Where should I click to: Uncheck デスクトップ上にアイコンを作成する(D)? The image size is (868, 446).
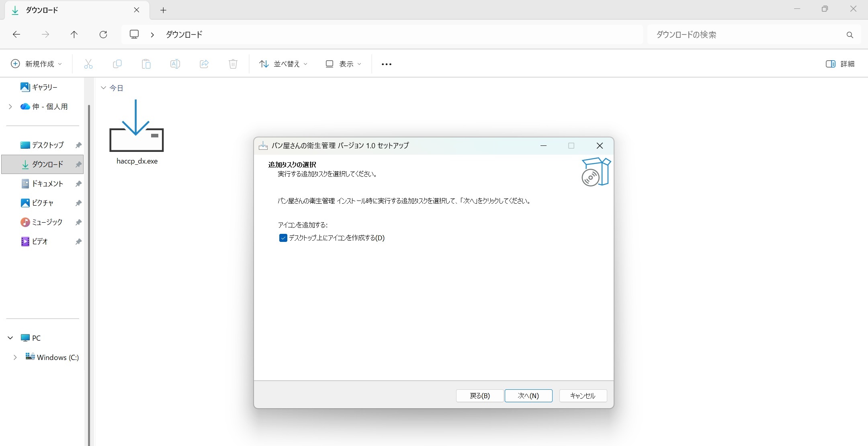283,238
